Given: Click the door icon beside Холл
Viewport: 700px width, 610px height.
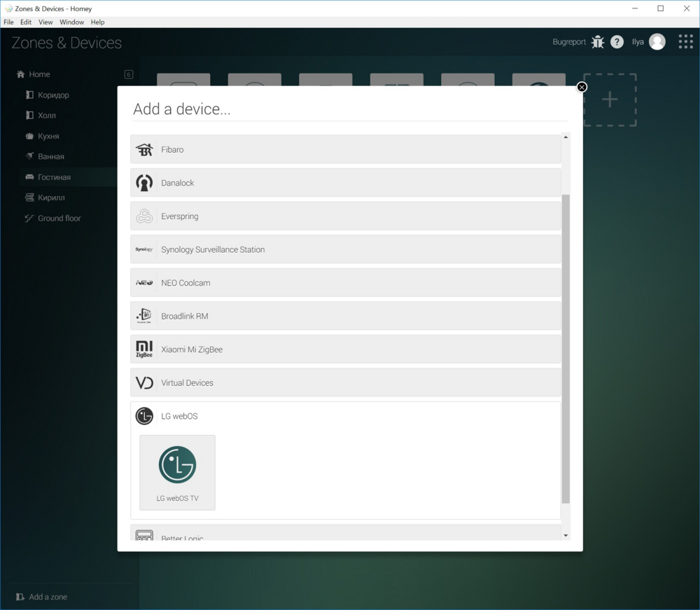Looking at the screenshot, I should pos(29,116).
